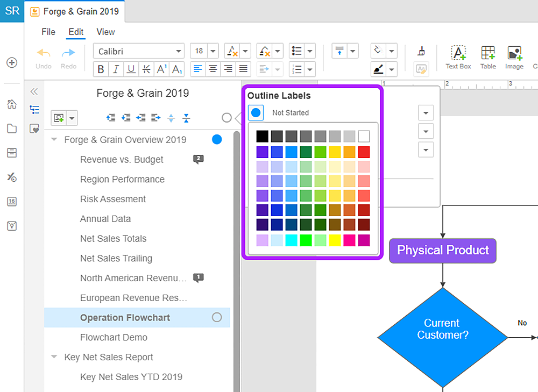Insert a Text Box from the toolbar
This screenshot has width=538, height=392.
click(x=458, y=56)
